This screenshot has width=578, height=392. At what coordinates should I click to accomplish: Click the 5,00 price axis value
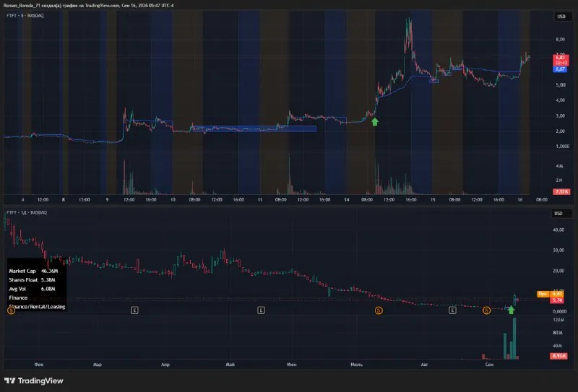click(x=561, y=85)
